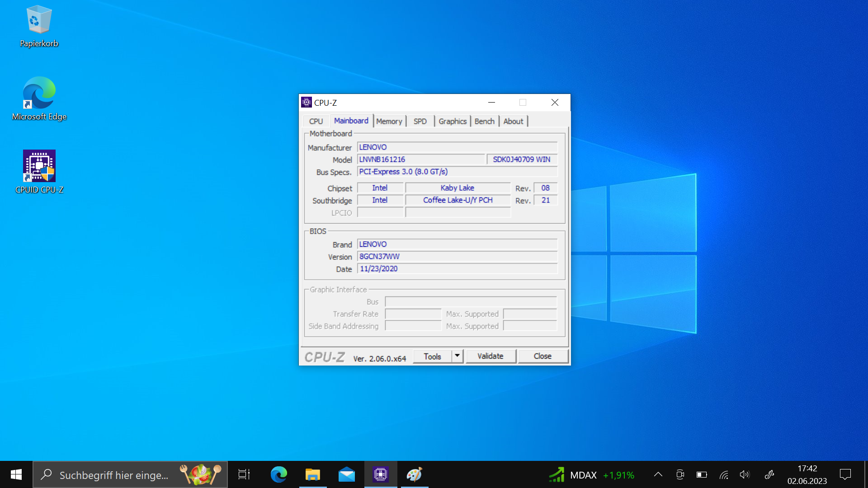This screenshot has height=488, width=868.
Task: Open the Graphics tab
Action: tap(452, 121)
